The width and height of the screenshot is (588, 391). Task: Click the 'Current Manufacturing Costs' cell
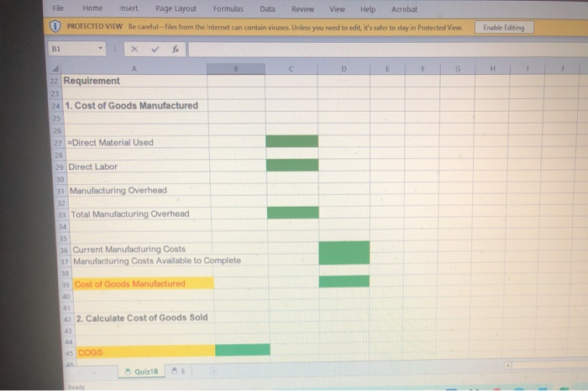(142, 249)
